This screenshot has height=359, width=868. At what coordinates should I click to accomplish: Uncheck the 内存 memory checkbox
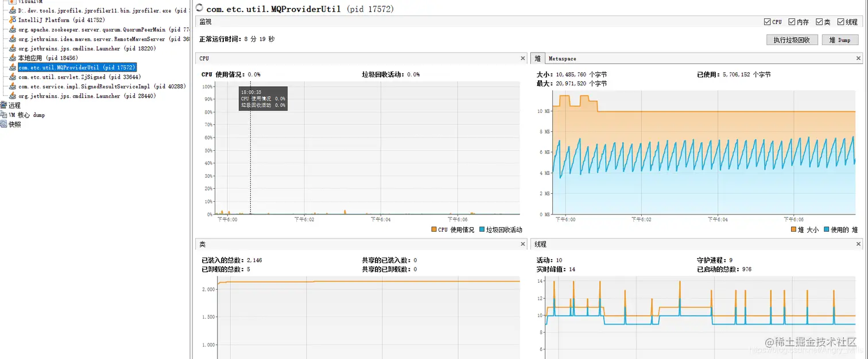[x=792, y=22]
